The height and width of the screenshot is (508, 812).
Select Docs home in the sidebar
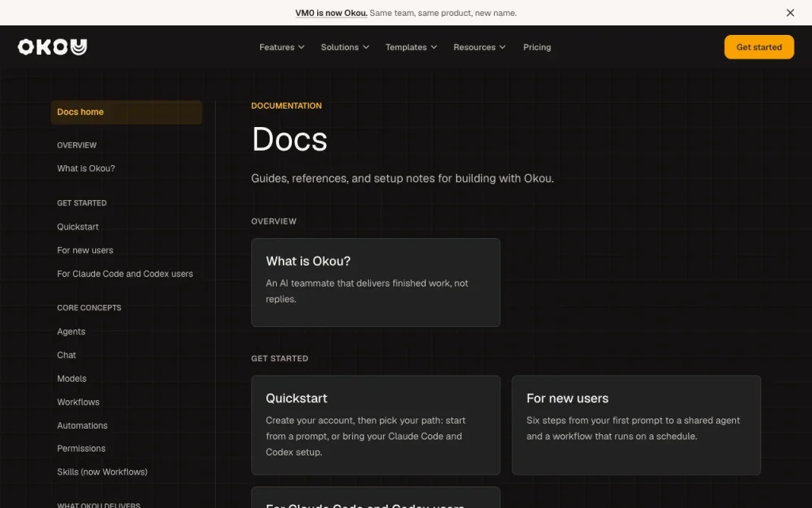(x=126, y=113)
